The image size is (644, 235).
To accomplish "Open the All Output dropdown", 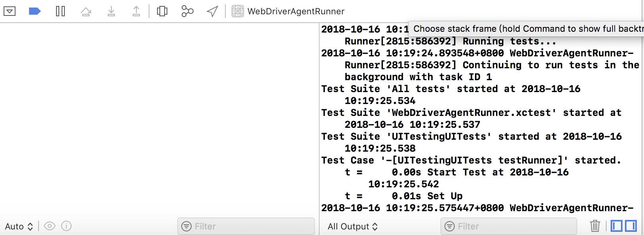I will tap(353, 226).
